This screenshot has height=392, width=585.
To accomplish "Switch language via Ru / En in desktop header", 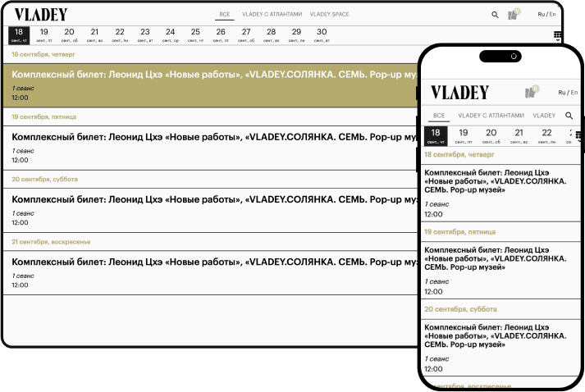I will coord(546,15).
